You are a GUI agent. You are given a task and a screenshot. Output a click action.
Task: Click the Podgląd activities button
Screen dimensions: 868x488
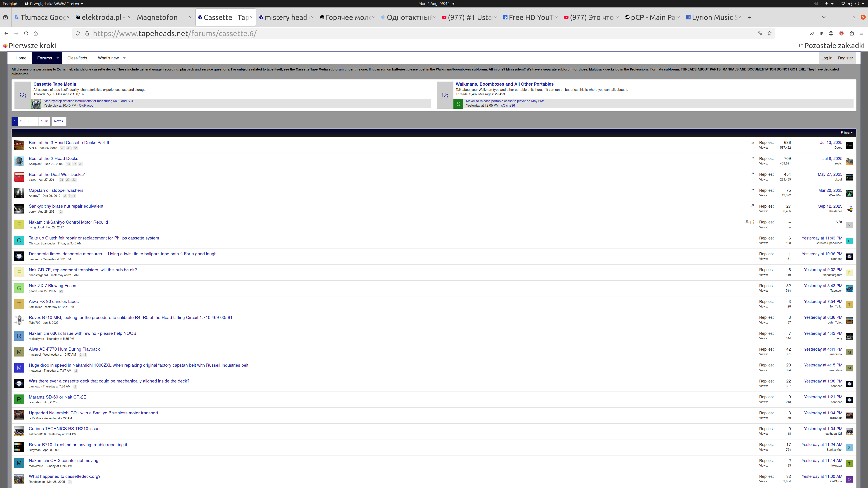click(10, 4)
